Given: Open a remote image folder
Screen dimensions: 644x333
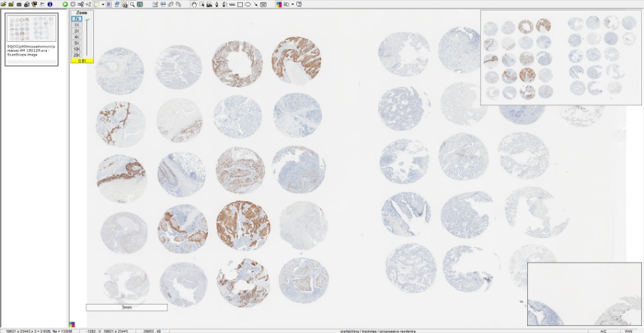Looking at the screenshot, I should (11, 4).
